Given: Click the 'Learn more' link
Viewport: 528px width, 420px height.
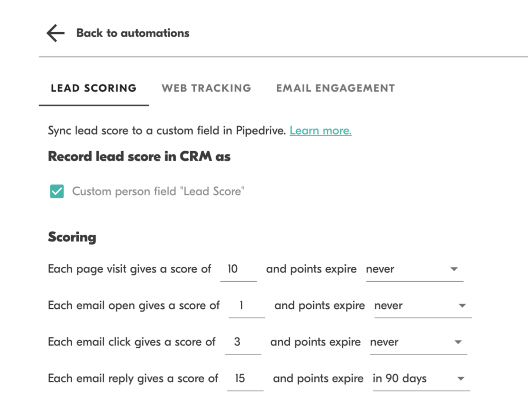Looking at the screenshot, I should pos(320,131).
